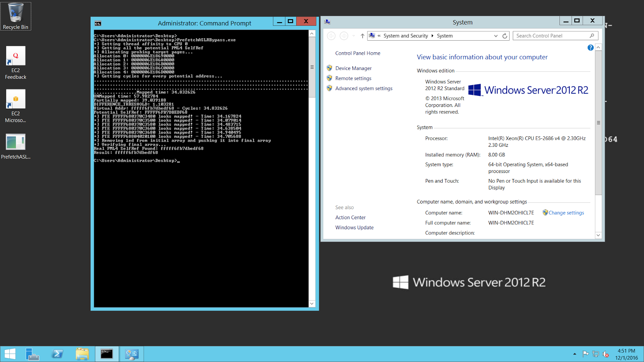Maximize the System window
The height and width of the screenshot is (362, 644).
(x=577, y=21)
